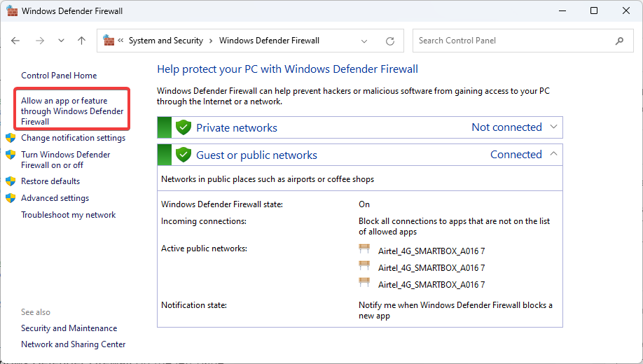This screenshot has width=643, height=364.
Task: Refresh the Control Panel page
Action: [390, 41]
